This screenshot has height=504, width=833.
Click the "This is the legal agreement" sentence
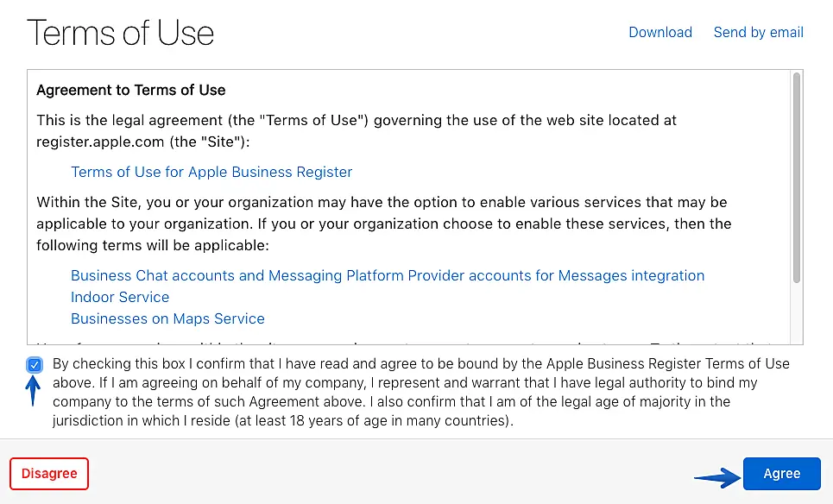356,121
